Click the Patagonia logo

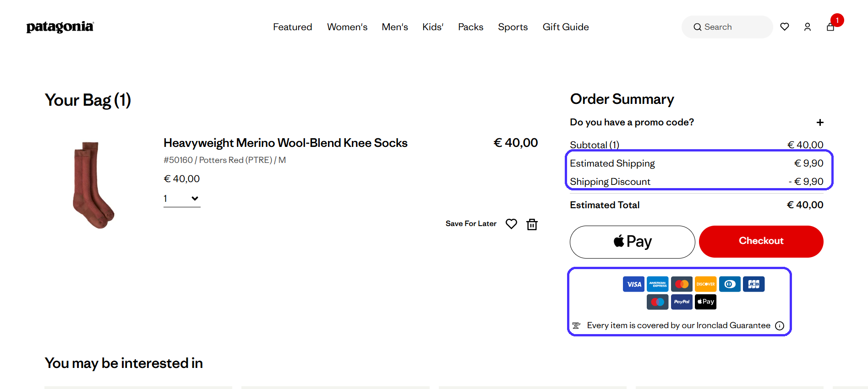pyautogui.click(x=60, y=27)
